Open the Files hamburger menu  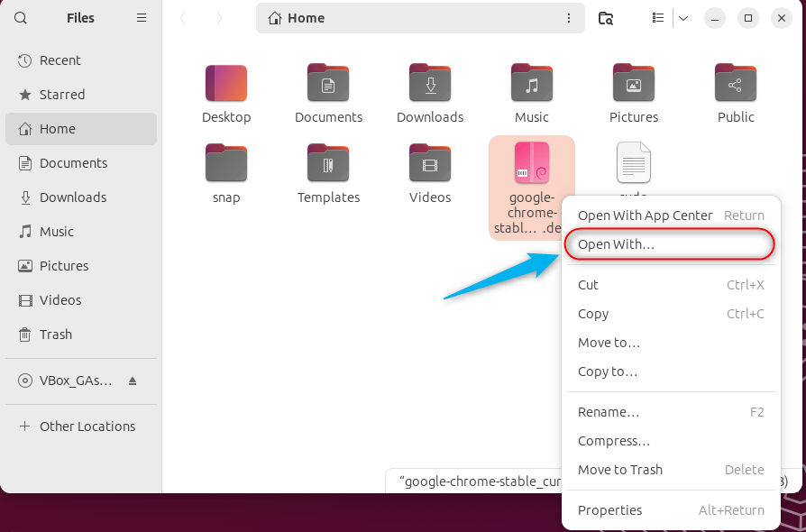(x=142, y=18)
